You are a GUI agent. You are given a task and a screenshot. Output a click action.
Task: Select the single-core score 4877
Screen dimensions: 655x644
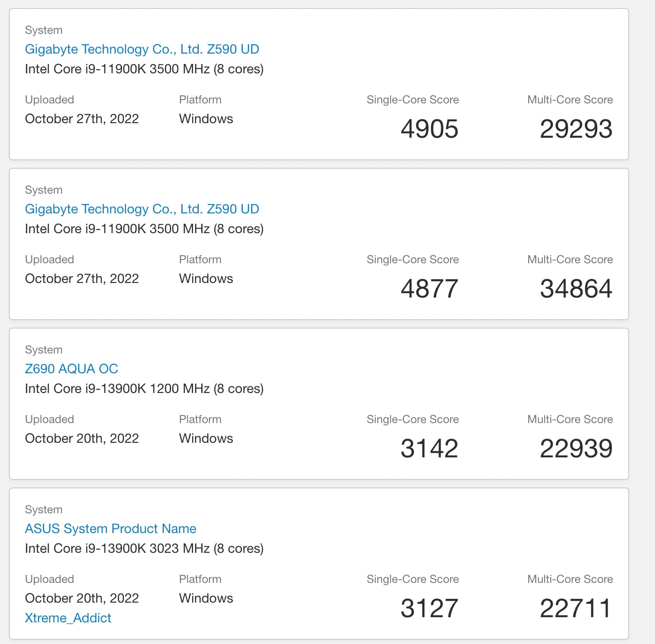[429, 289]
